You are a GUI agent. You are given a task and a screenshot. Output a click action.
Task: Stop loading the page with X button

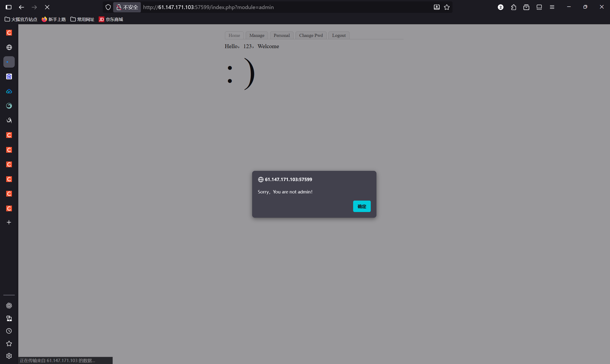click(x=47, y=7)
